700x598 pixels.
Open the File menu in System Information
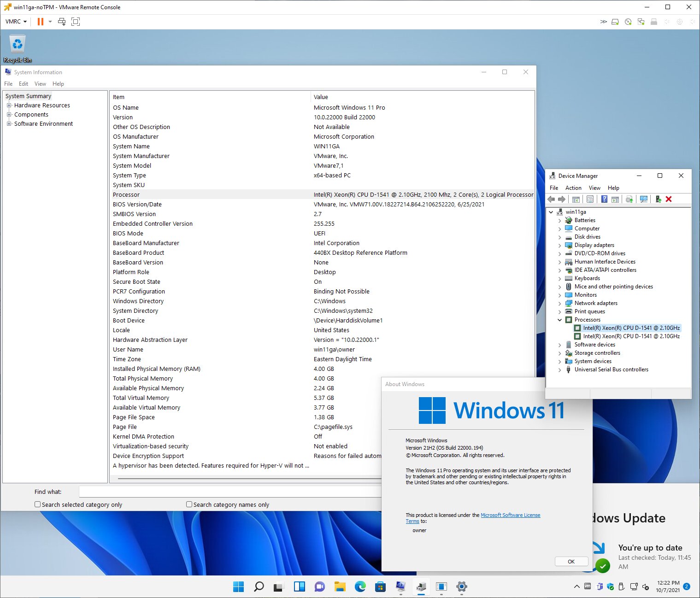(x=8, y=84)
